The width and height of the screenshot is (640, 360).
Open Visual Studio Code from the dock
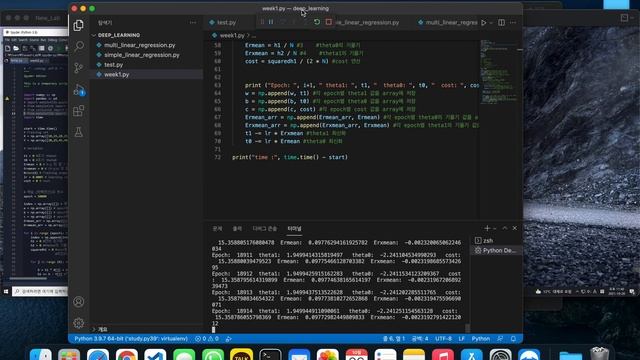pyautogui.click(x=155, y=355)
